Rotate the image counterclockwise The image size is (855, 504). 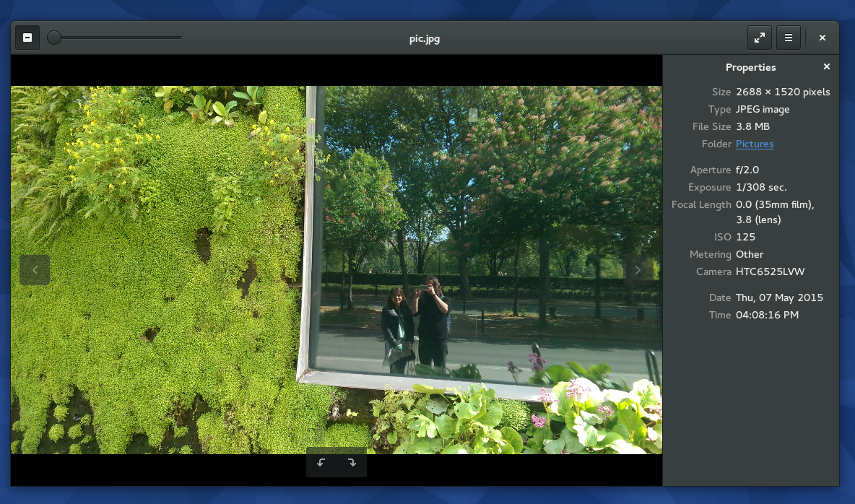click(x=321, y=463)
